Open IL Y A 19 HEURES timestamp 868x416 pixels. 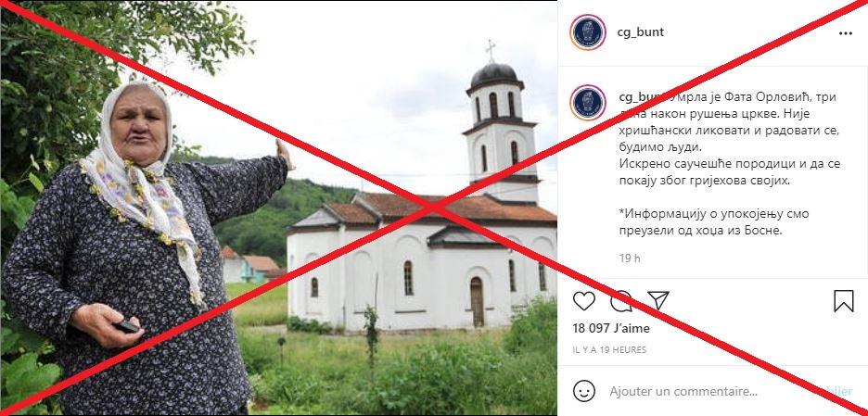(609, 349)
